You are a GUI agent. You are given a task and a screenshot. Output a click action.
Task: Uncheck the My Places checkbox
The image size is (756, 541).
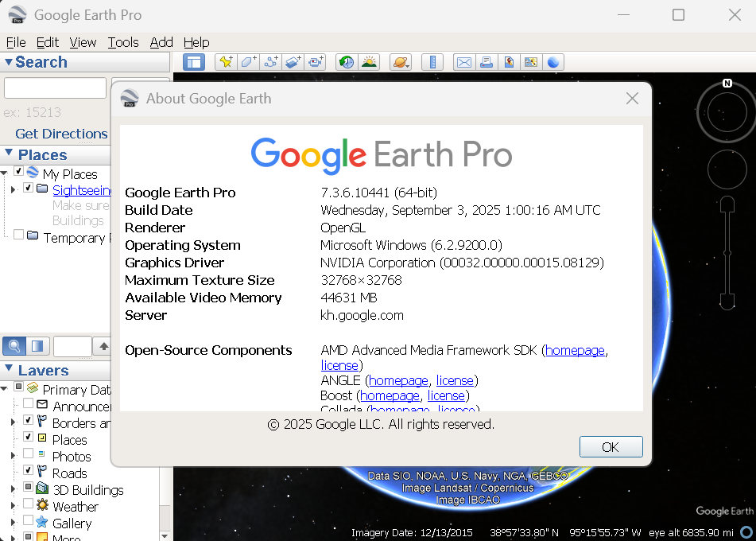[x=19, y=171]
